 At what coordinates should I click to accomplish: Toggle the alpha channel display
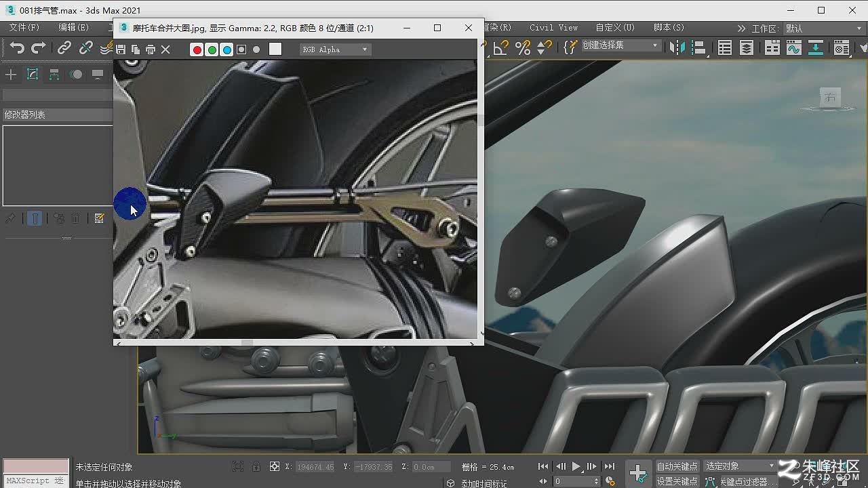241,49
